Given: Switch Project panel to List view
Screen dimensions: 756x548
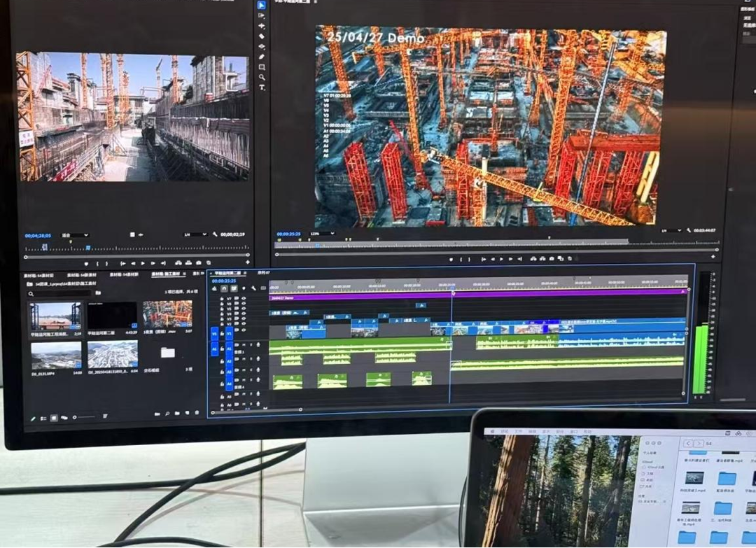Looking at the screenshot, I should [x=43, y=419].
